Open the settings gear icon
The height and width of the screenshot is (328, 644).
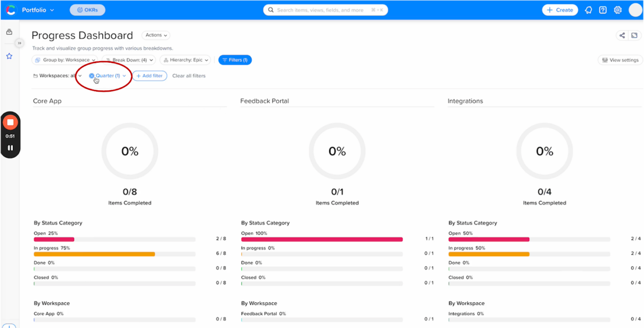[618, 10]
